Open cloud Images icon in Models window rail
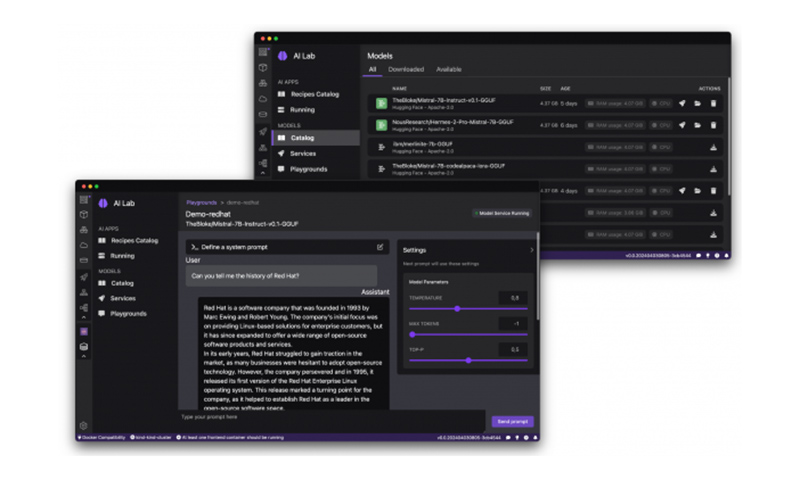 pyautogui.click(x=263, y=99)
